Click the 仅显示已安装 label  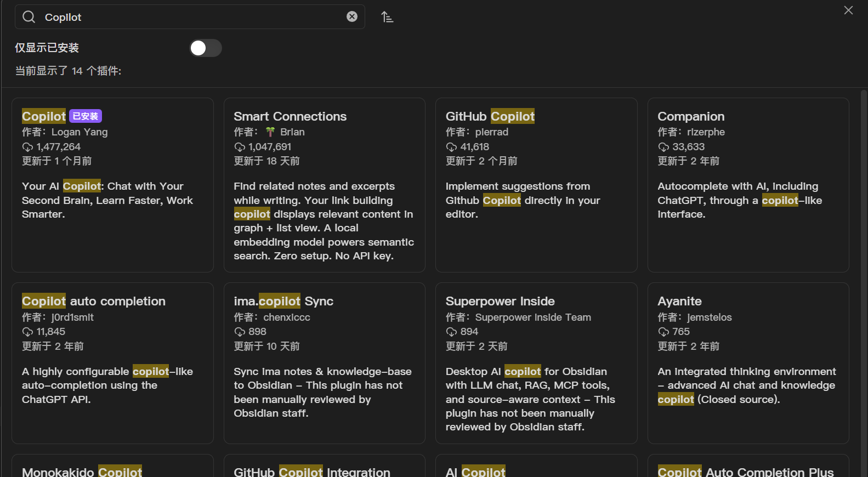click(x=47, y=48)
